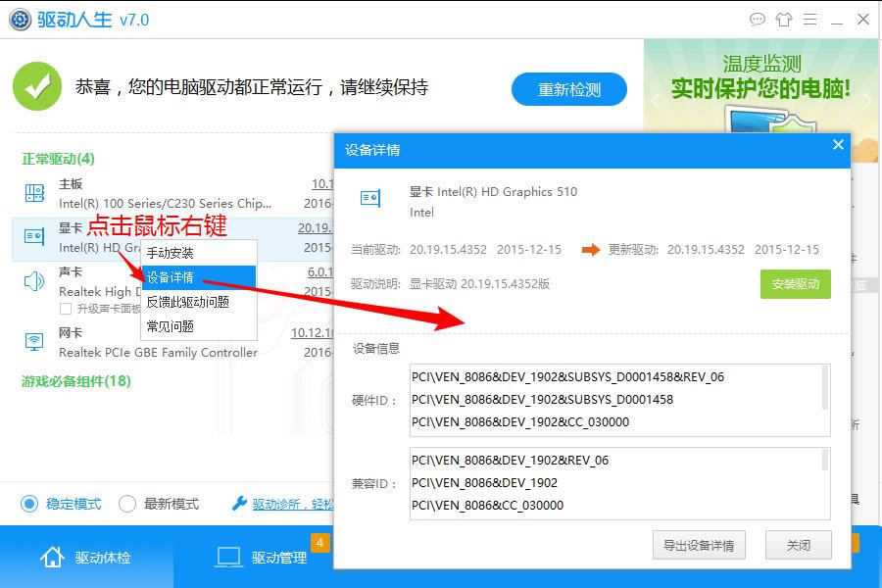The image size is (882, 588).
Task: Open the skin (shirt) icon
Action: point(784,20)
